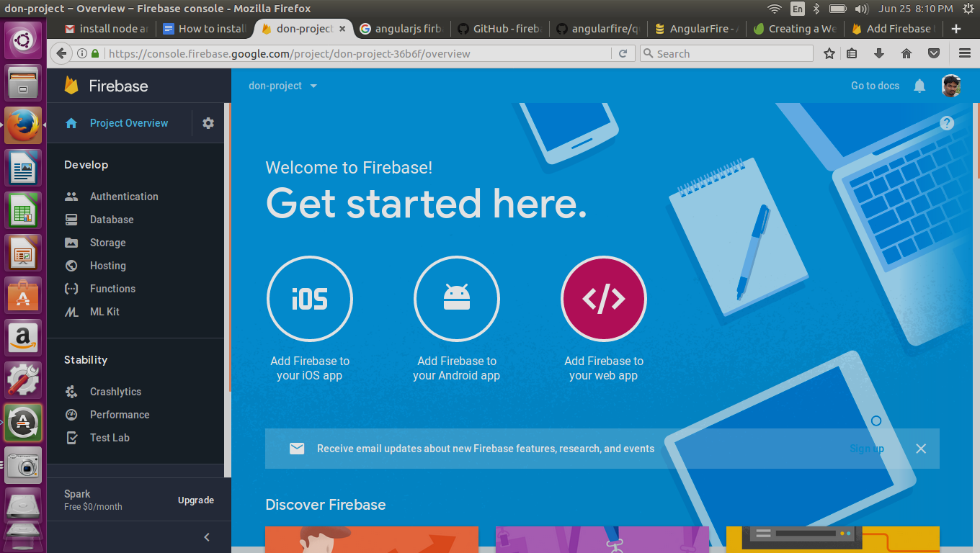Viewport: 980px width, 553px height.
Task: Open the Project Overview home icon
Action: [x=71, y=123]
